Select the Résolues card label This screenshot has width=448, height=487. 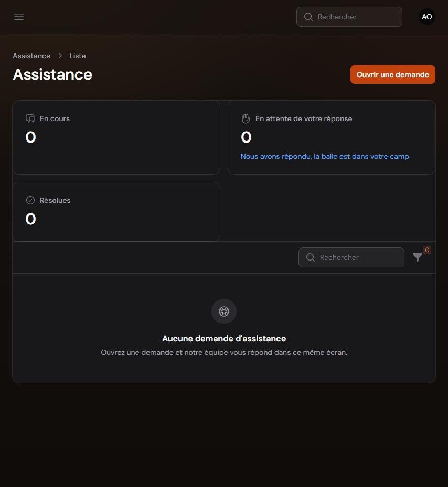(x=55, y=201)
